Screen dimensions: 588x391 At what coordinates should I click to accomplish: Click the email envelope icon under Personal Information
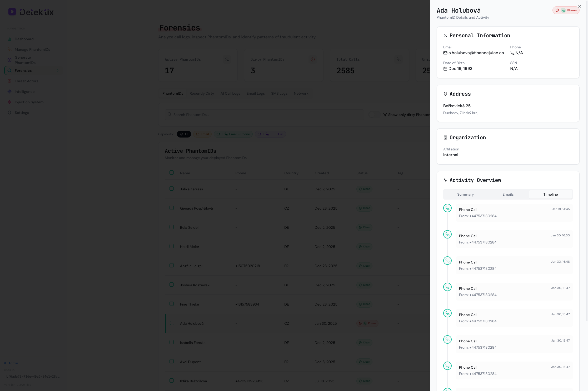click(x=445, y=53)
